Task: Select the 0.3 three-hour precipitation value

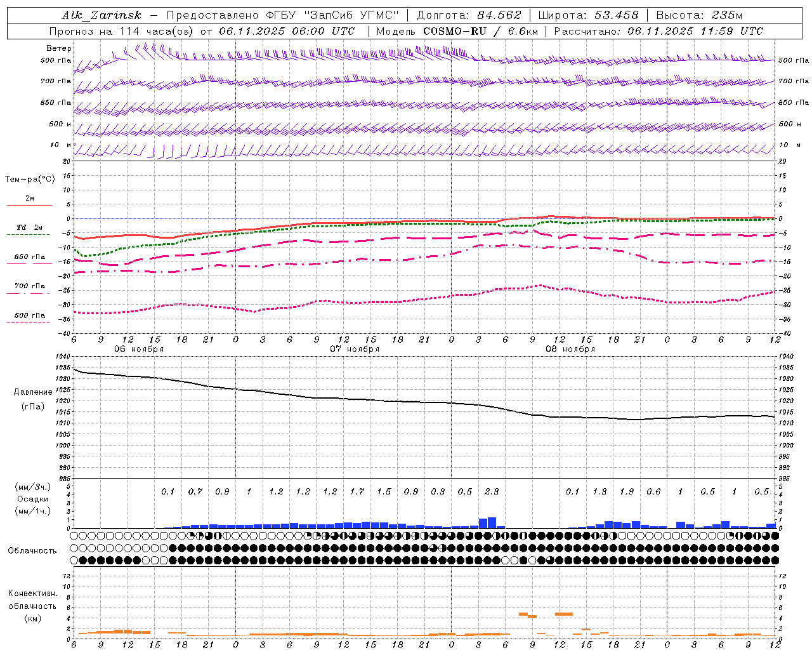Action: [438, 491]
